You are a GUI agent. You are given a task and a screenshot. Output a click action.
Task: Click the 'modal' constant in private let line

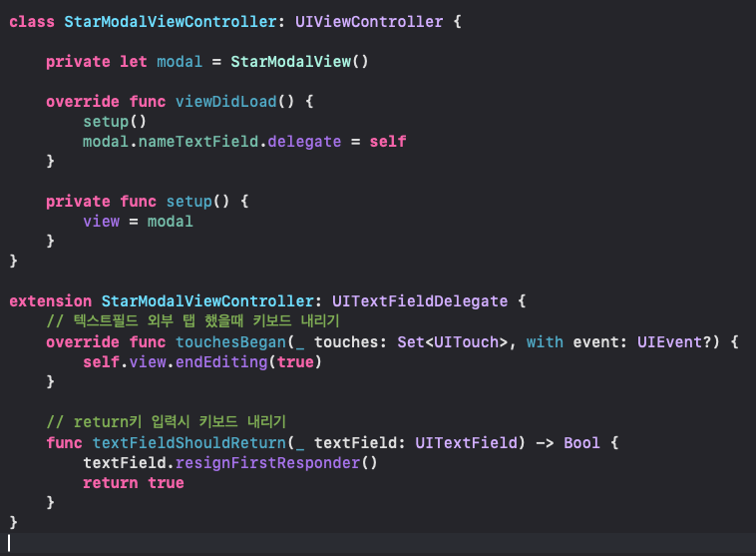click(x=180, y=62)
